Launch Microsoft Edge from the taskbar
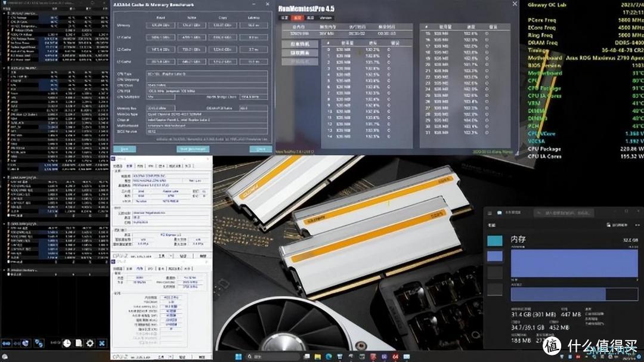This screenshot has width=644, height=362. coord(329,357)
